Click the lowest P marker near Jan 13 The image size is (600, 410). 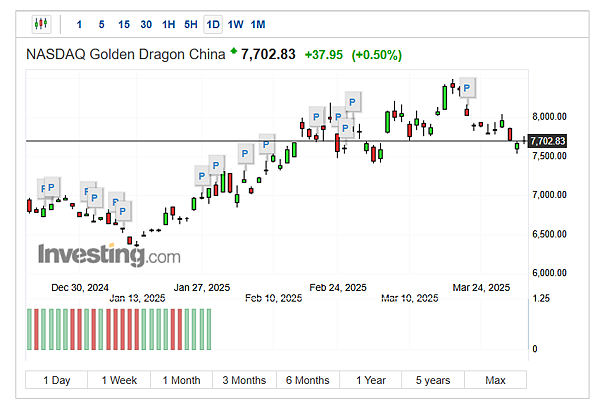click(x=123, y=211)
